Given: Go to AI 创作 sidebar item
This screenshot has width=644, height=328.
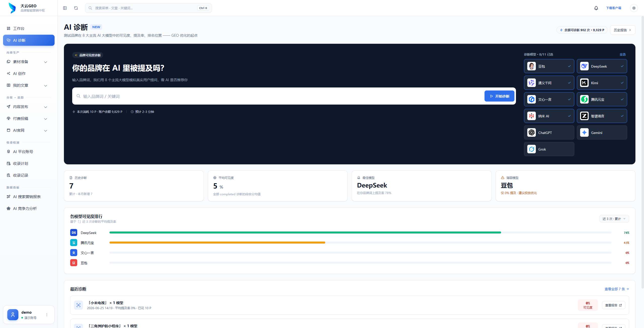Looking at the screenshot, I should point(29,73).
